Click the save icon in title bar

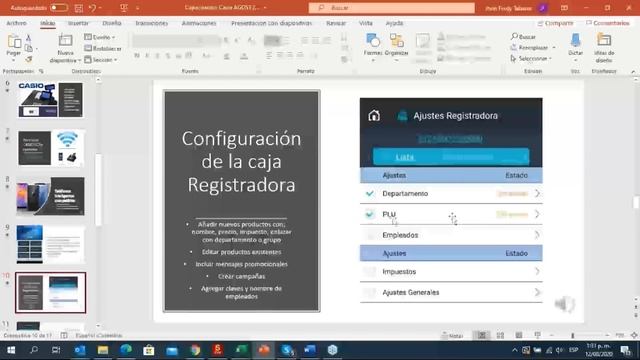point(79,8)
